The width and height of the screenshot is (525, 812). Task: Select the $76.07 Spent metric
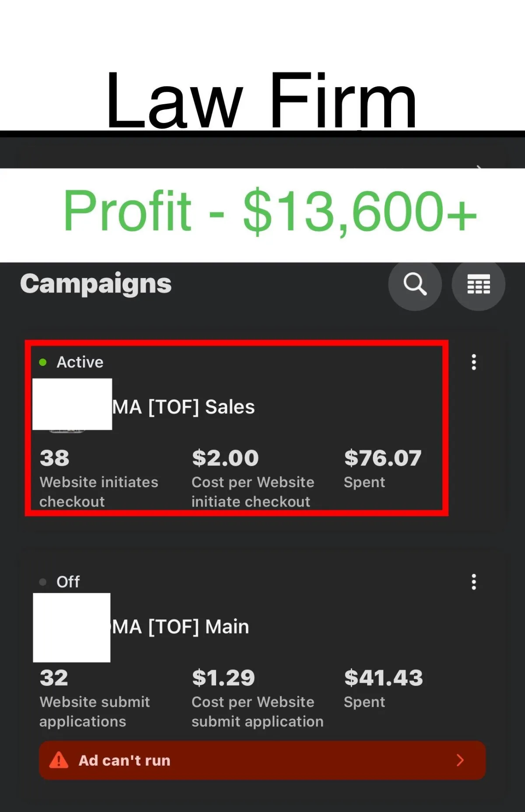click(x=382, y=468)
